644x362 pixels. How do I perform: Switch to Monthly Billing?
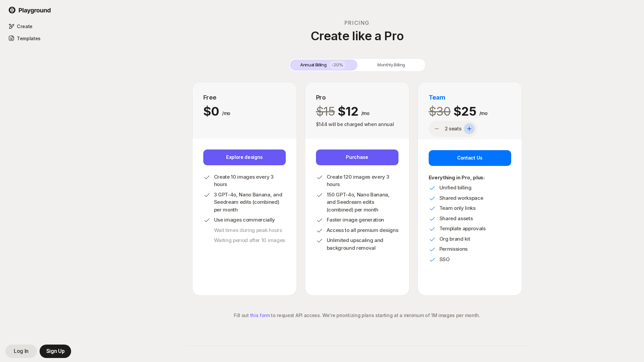[391, 65]
